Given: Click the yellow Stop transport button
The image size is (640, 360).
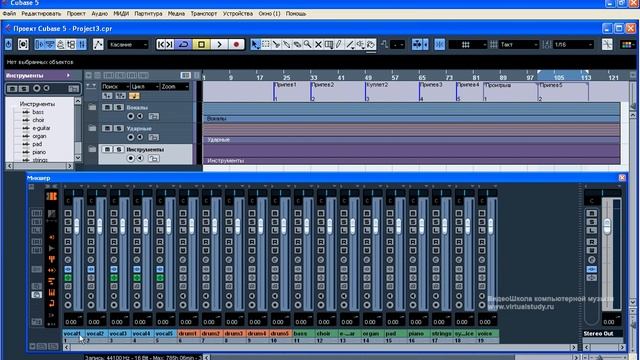Looking at the screenshot, I should click(202, 44).
